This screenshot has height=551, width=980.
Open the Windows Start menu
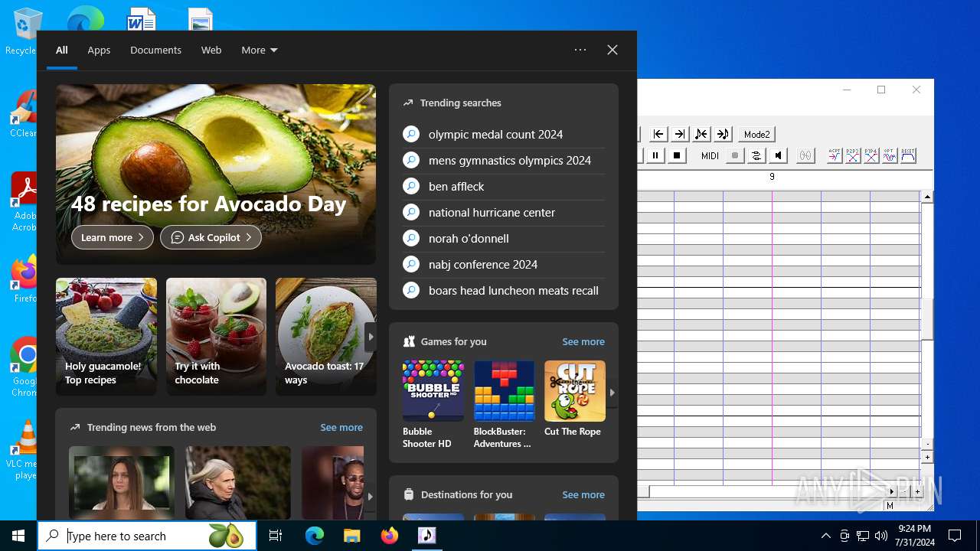(x=18, y=536)
